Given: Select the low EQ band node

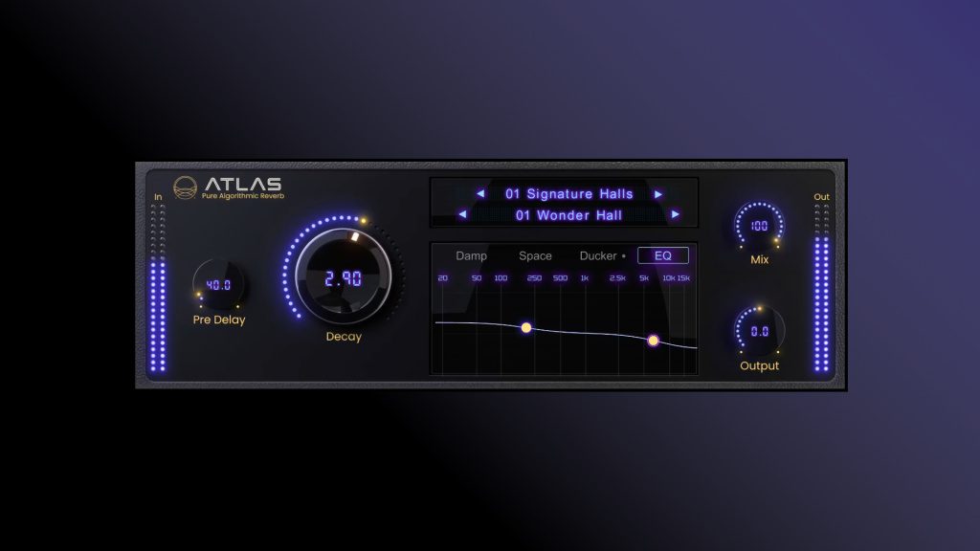Looking at the screenshot, I should (x=526, y=327).
